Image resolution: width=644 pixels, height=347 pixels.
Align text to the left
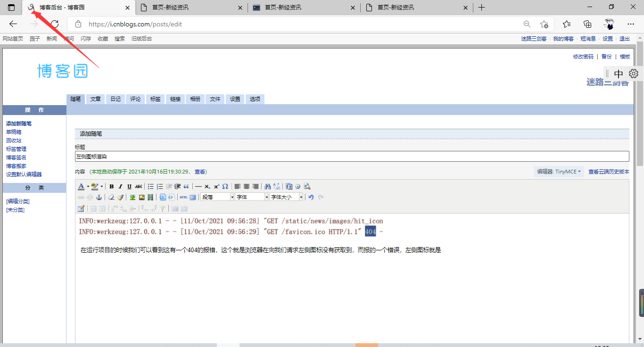pyautogui.click(x=238, y=186)
